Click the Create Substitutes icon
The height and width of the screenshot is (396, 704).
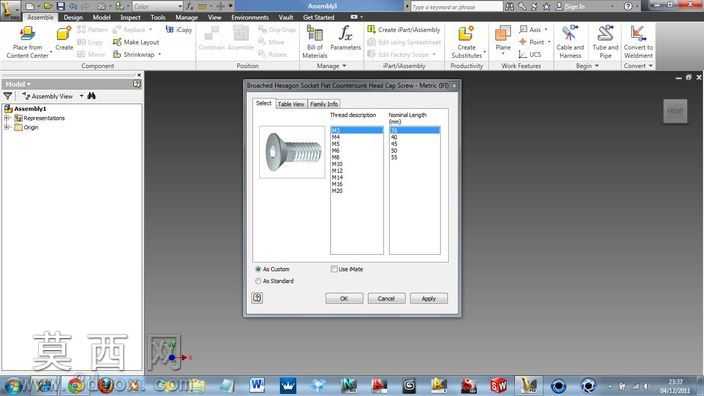(x=466, y=34)
